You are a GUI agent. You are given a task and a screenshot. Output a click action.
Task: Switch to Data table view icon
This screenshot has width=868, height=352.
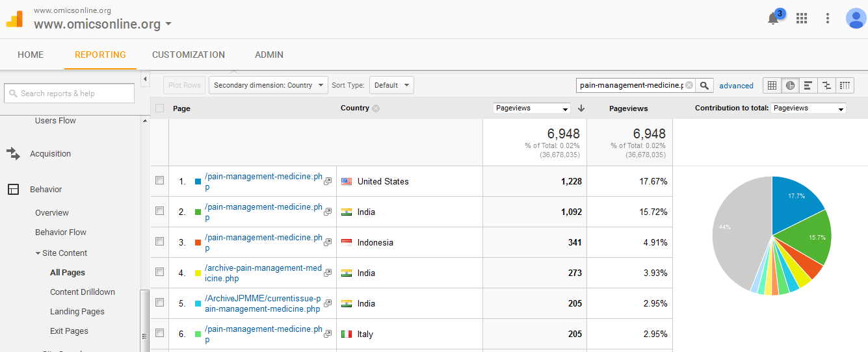[x=772, y=85]
